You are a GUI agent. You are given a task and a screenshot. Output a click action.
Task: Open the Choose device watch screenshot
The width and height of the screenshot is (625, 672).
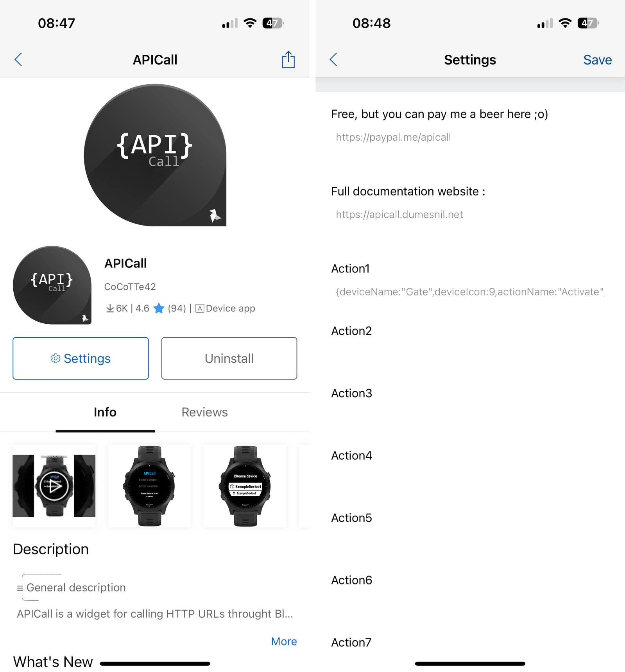(x=245, y=486)
